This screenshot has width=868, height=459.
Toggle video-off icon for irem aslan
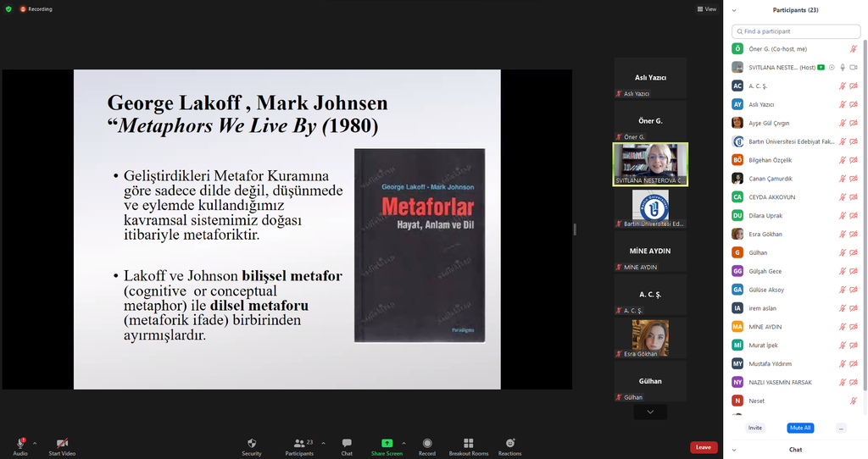click(x=854, y=308)
